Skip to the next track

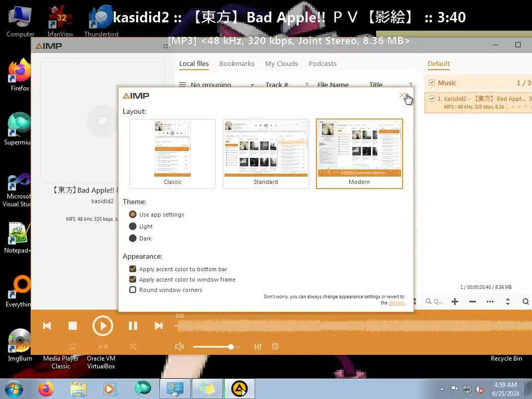tap(158, 326)
